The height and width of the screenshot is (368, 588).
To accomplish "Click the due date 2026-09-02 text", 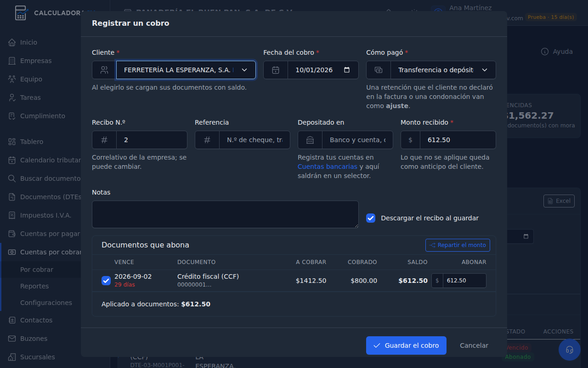I will point(133,276).
